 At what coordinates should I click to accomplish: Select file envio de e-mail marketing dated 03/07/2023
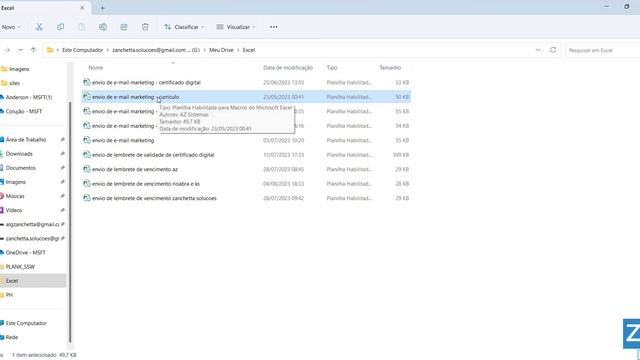coord(246,140)
